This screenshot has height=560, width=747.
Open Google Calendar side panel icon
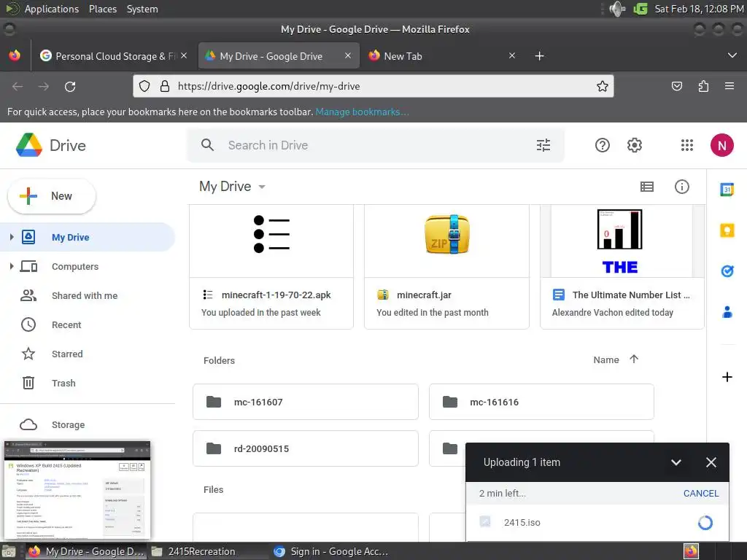(x=727, y=190)
